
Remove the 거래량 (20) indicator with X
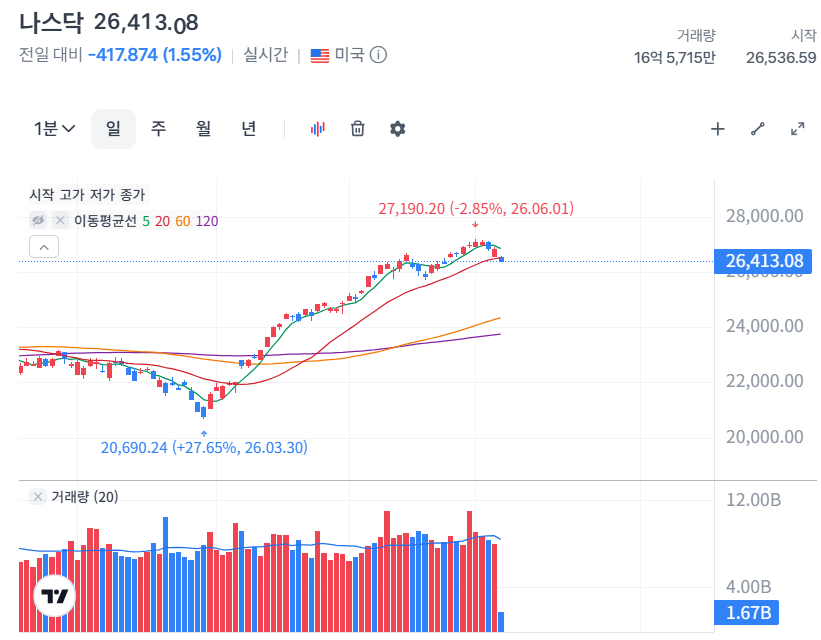[x=38, y=496]
